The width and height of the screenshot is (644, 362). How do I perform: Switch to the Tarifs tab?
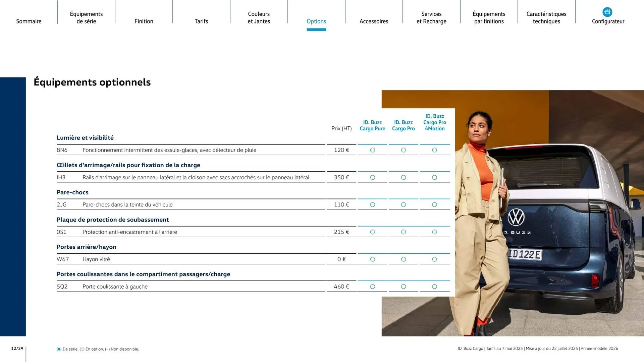[x=201, y=21]
